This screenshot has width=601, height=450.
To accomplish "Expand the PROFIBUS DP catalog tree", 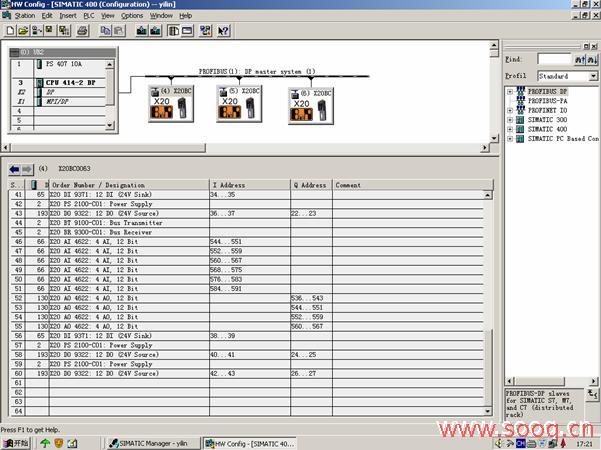I will 510,92.
